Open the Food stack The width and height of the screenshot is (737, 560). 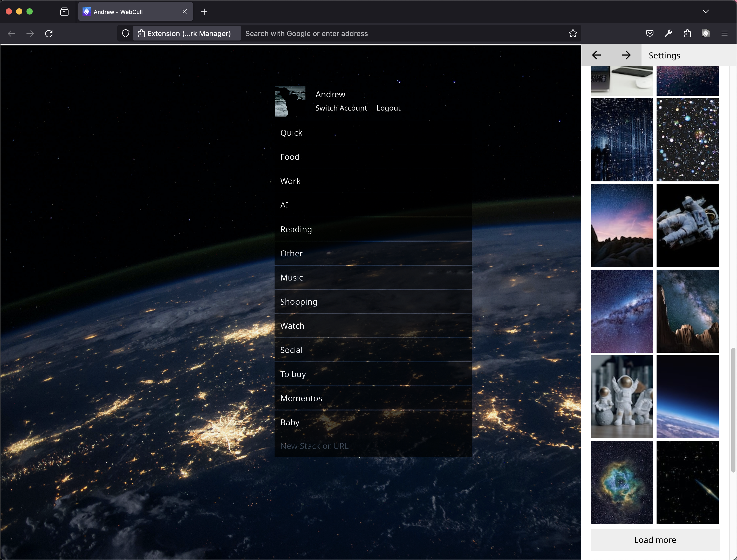click(373, 157)
